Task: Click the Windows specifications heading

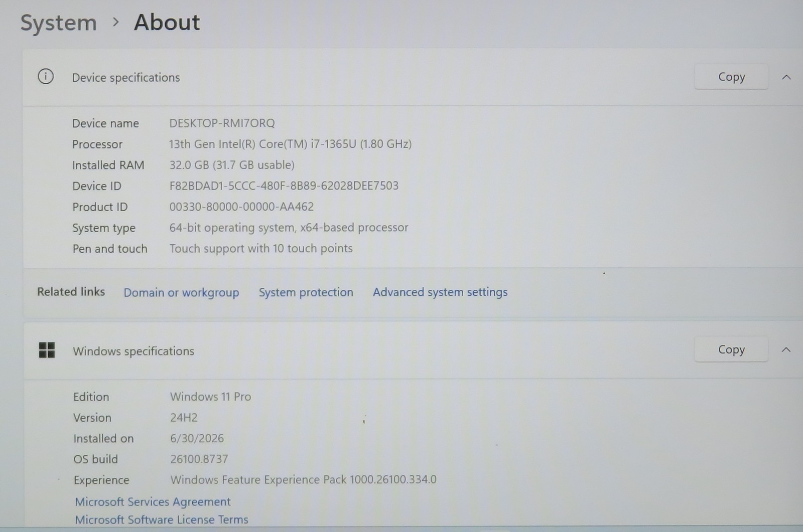Action: tap(133, 351)
